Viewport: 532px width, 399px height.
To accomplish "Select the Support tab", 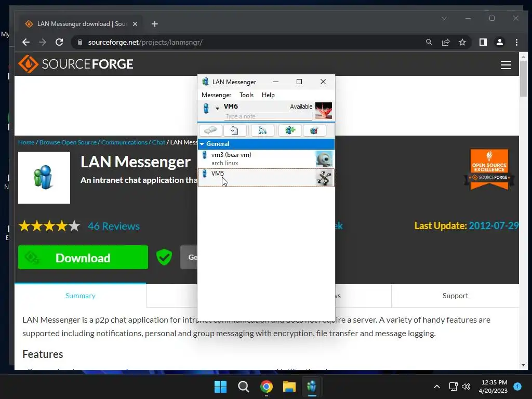I will coord(455,296).
